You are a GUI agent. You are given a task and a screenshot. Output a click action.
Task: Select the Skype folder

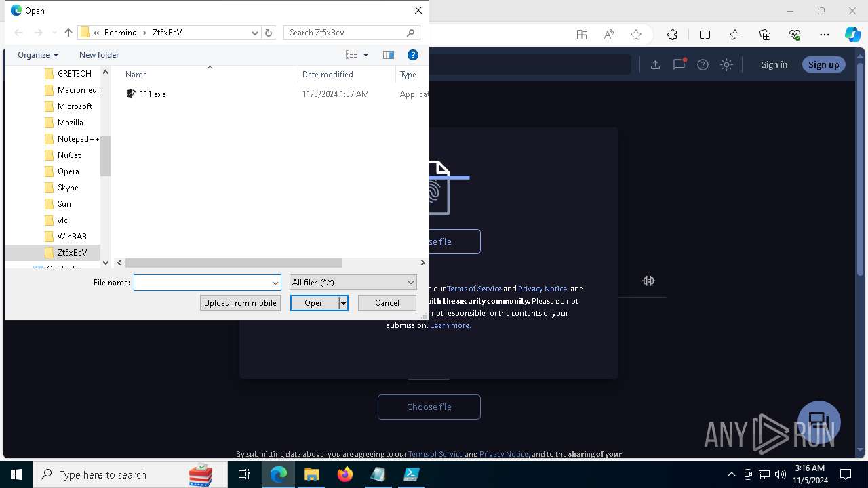[x=68, y=188]
